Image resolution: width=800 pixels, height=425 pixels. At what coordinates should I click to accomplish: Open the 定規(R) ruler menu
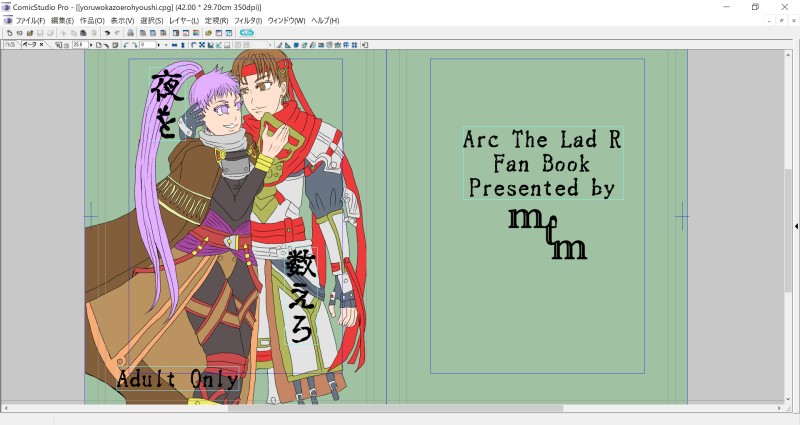pos(216,20)
